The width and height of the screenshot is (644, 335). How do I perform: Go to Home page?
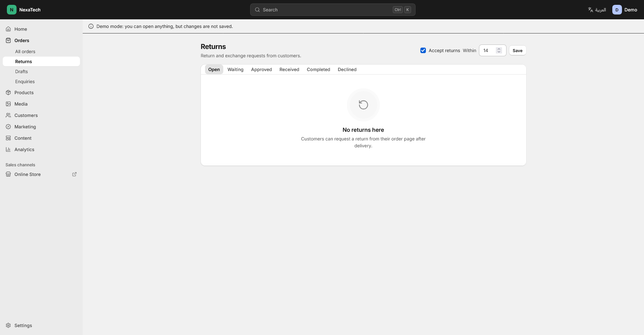[x=41, y=29]
